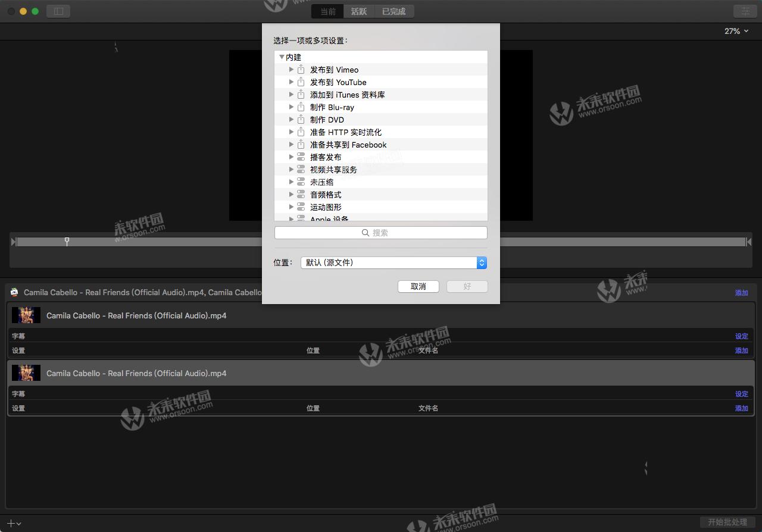Click the share icon beside 发布到 Vimeo

[301, 70]
